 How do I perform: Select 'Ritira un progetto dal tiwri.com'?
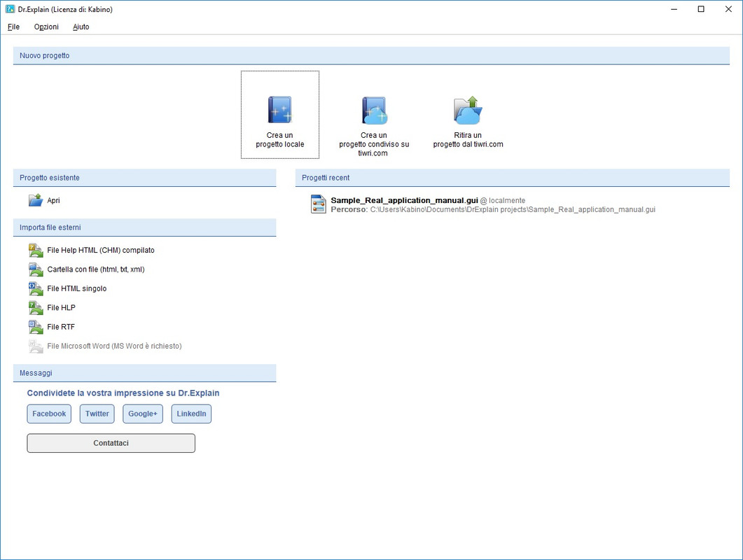coord(468,140)
